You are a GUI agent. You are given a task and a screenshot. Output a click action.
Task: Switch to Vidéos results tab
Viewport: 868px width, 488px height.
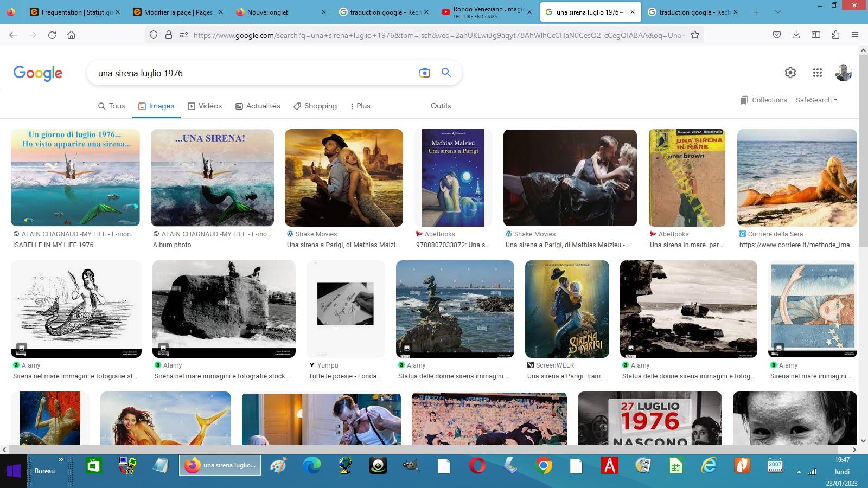205,106
